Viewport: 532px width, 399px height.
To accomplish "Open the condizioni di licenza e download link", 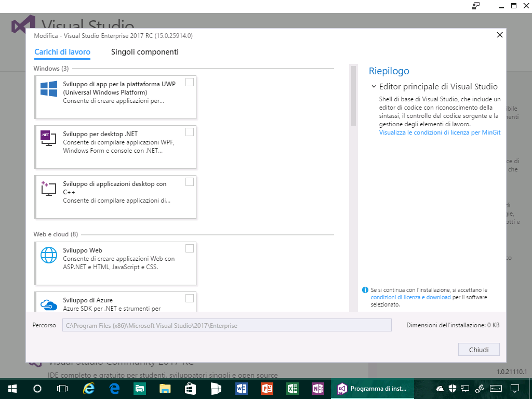I will click(410, 297).
